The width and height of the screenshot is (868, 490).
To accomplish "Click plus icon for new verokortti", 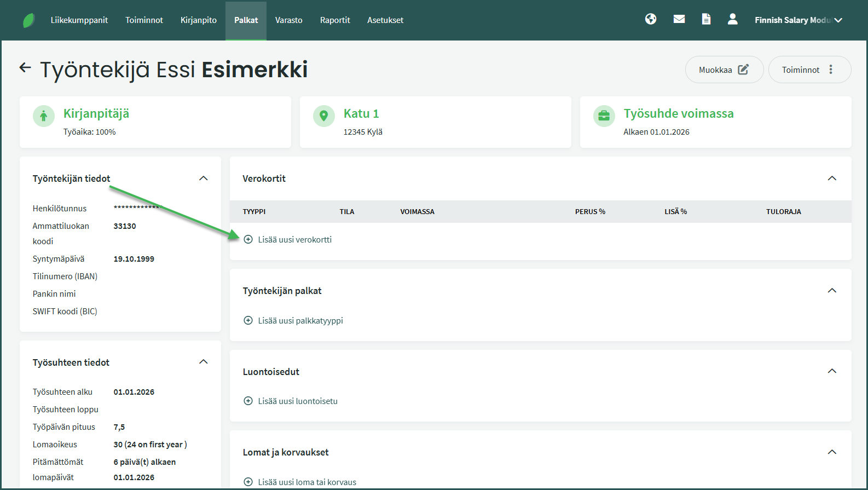I will tap(248, 239).
